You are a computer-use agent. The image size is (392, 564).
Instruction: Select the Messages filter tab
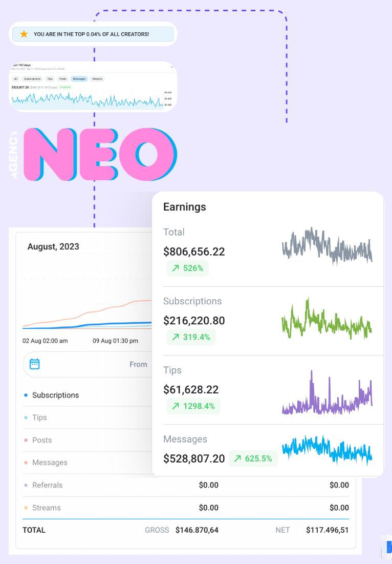click(79, 79)
